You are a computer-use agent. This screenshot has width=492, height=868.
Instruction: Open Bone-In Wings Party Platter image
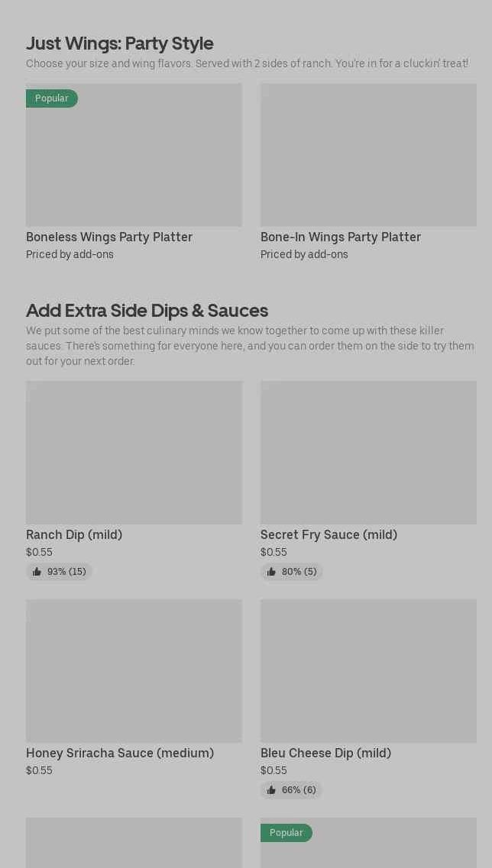(x=368, y=155)
